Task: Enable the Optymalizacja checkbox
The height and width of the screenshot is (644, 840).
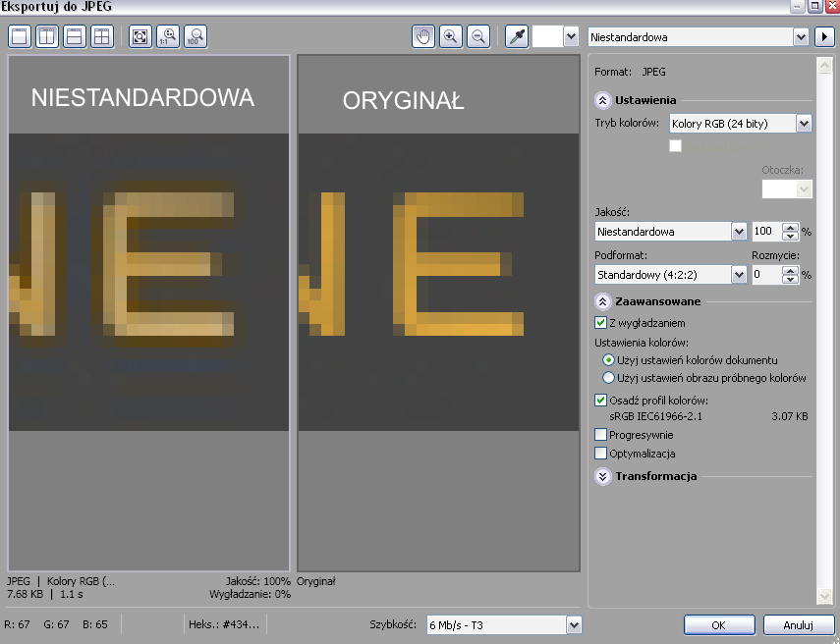Action: [602, 454]
